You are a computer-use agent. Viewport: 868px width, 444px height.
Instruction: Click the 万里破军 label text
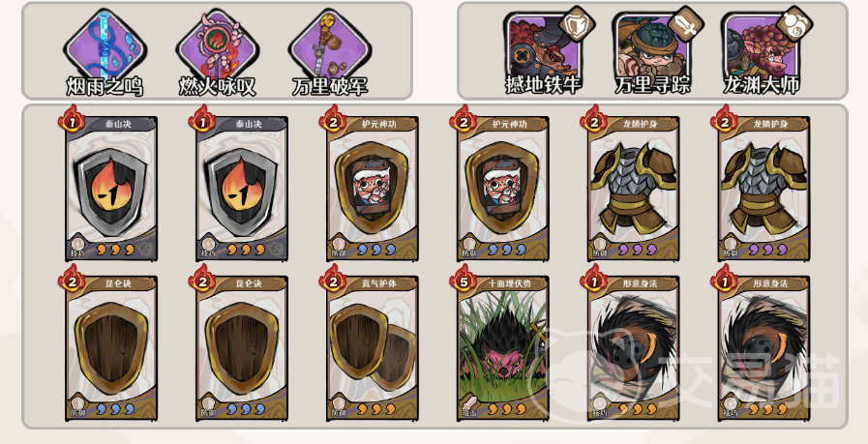(330, 86)
